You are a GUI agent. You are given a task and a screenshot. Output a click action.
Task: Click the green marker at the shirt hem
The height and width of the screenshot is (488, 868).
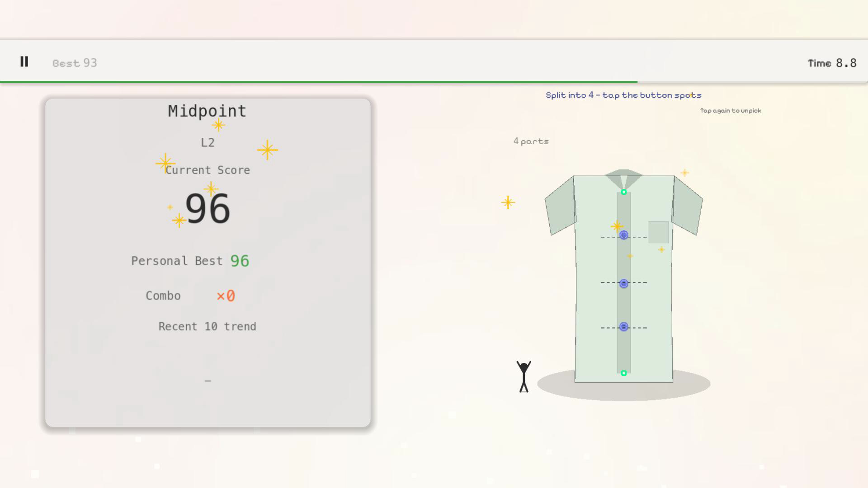tap(624, 373)
